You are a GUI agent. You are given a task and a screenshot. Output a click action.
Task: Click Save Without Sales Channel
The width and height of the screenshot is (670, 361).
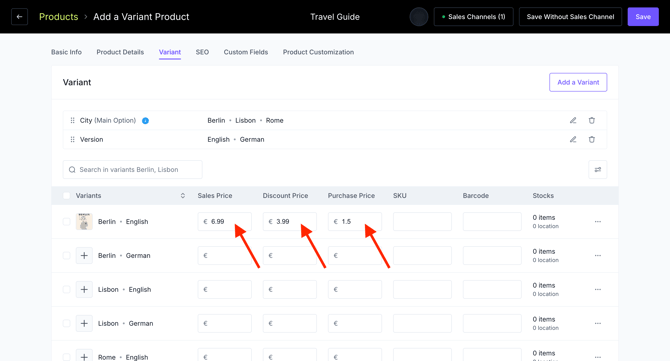[570, 17]
